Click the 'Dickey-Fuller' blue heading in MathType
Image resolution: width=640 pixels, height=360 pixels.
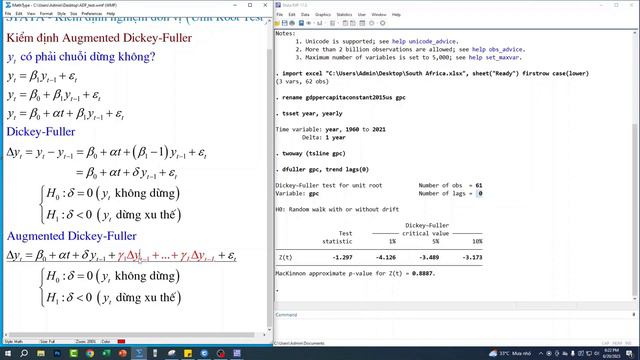pyautogui.click(x=41, y=132)
